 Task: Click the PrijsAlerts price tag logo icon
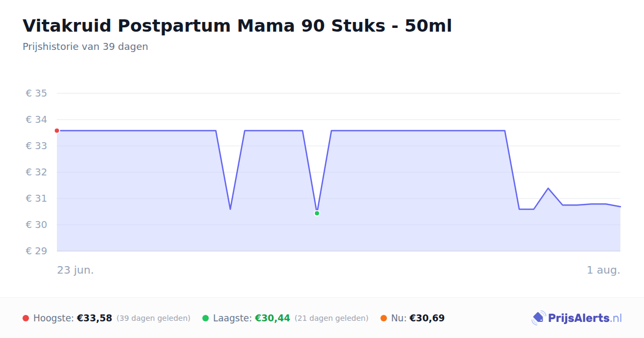(x=539, y=318)
